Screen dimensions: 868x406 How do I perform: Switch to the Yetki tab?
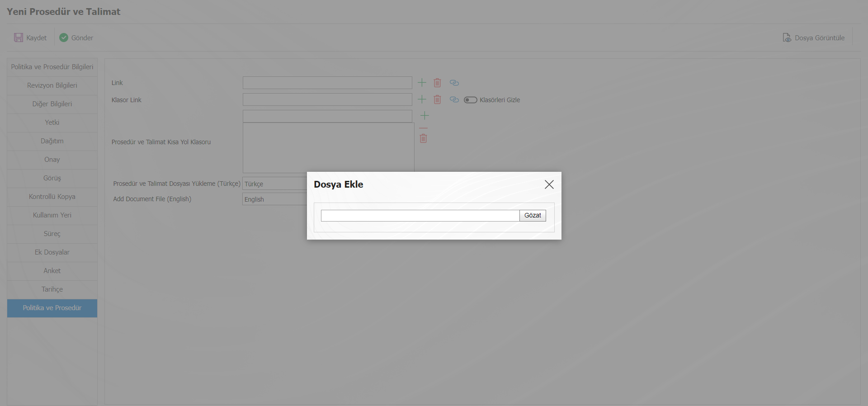click(x=52, y=123)
